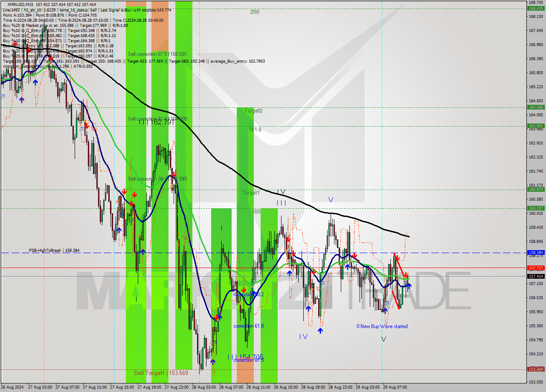Viewport: 546px width, 392px height.
Task: Select the 162.325 price axis value
Action: [x=536, y=157]
